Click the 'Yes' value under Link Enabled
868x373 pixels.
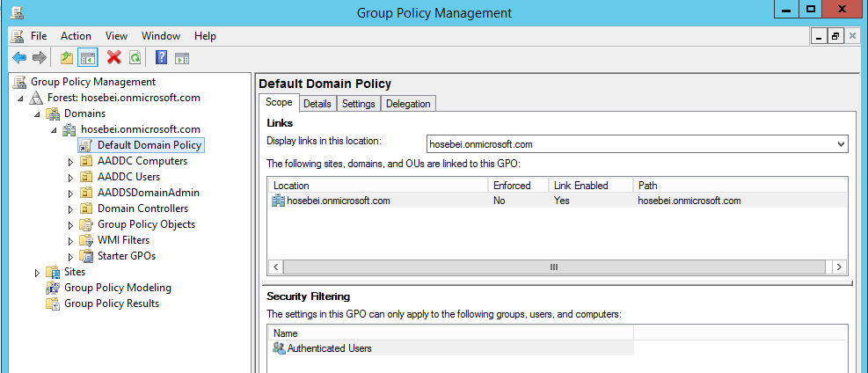point(561,201)
